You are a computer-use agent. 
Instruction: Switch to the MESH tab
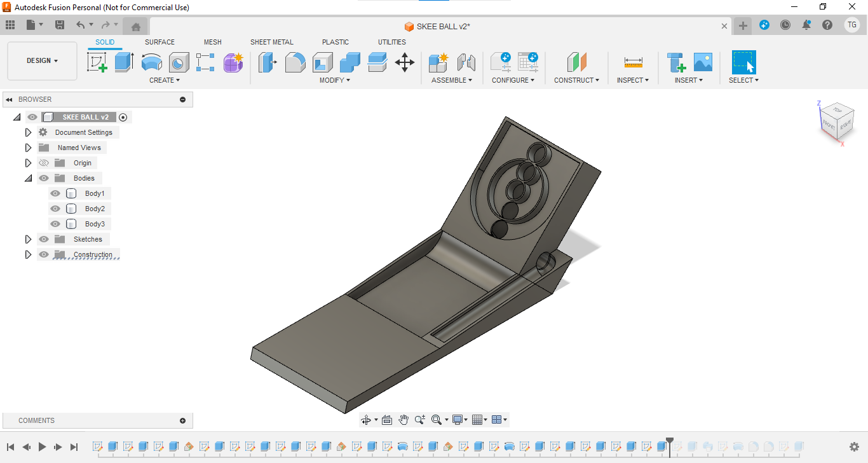tap(213, 42)
